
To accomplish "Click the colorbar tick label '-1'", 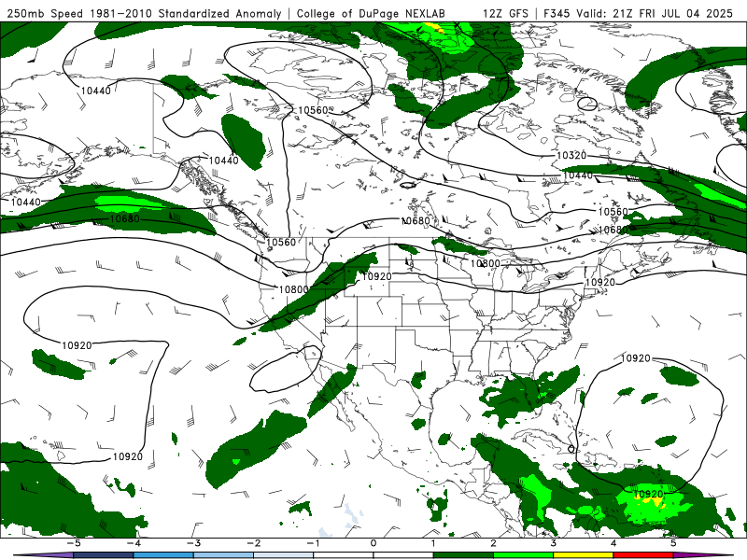I will click(313, 543).
